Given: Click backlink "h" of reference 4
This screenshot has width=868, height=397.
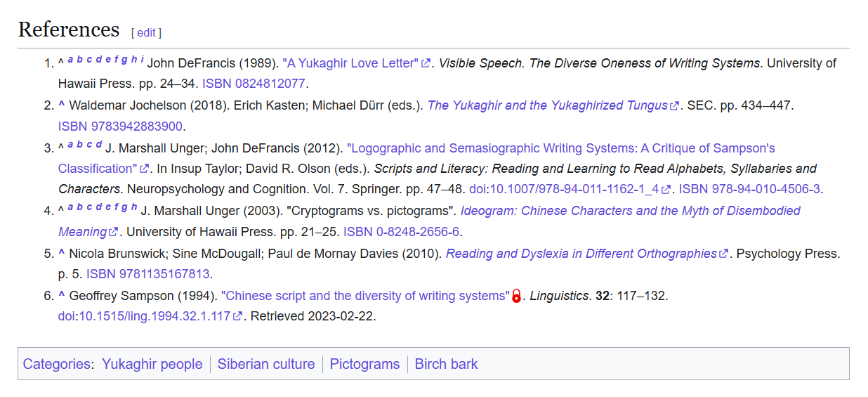Looking at the screenshot, I should tap(134, 207).
